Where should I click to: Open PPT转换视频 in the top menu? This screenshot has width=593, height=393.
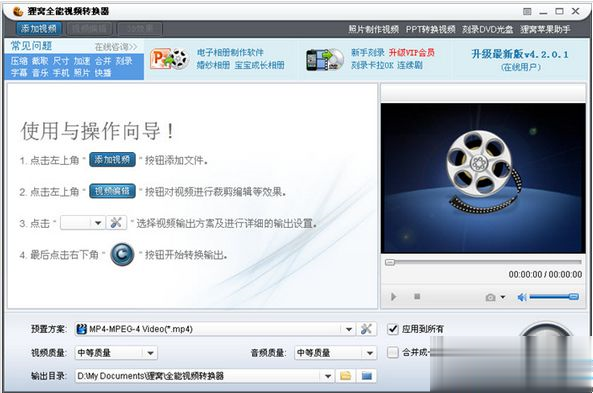430,29
